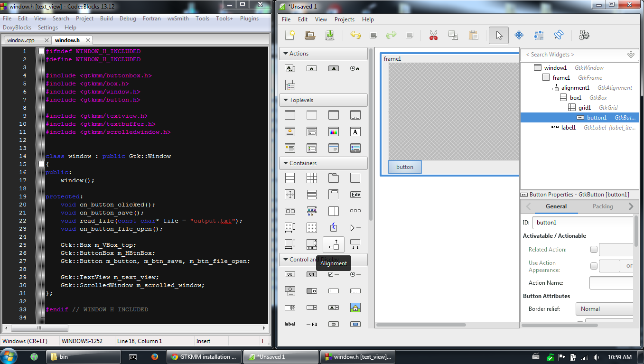Screen dimensions: 644x364
Task: Select the pointer selector tool in Glade toolbar
Action: click(498, 35)
